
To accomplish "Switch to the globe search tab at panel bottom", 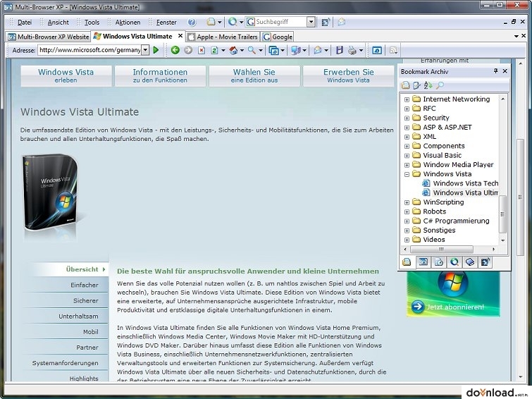I will tap(454, 262).
